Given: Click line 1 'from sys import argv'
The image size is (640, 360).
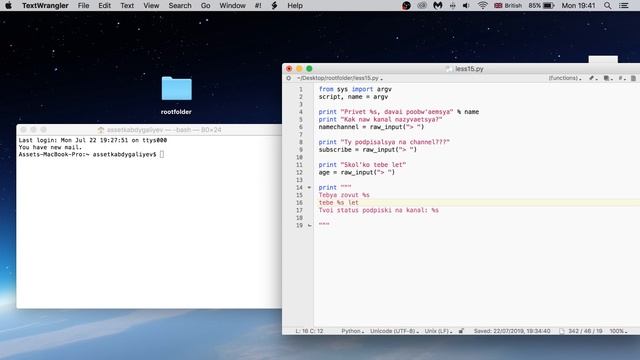Looking at the screenshot, I should pos(355,89).
